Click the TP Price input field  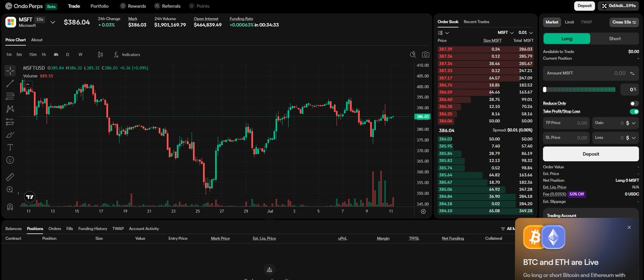pos(566,123)
